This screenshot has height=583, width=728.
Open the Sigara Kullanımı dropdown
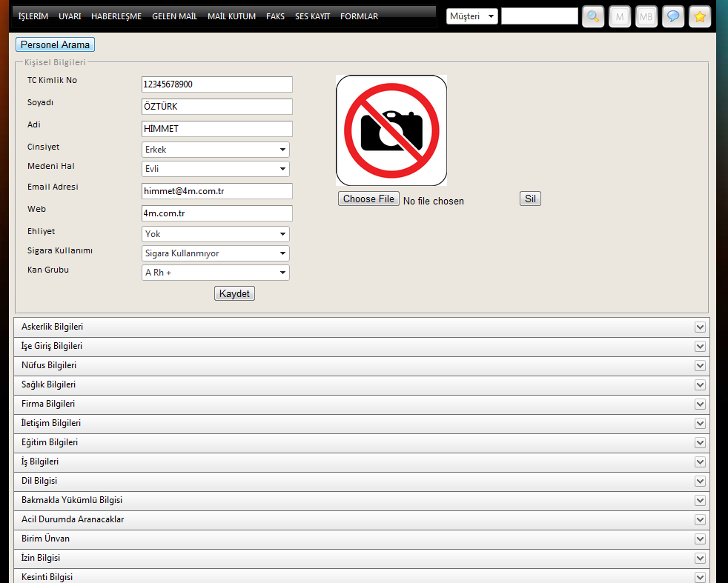coord(215,253)
